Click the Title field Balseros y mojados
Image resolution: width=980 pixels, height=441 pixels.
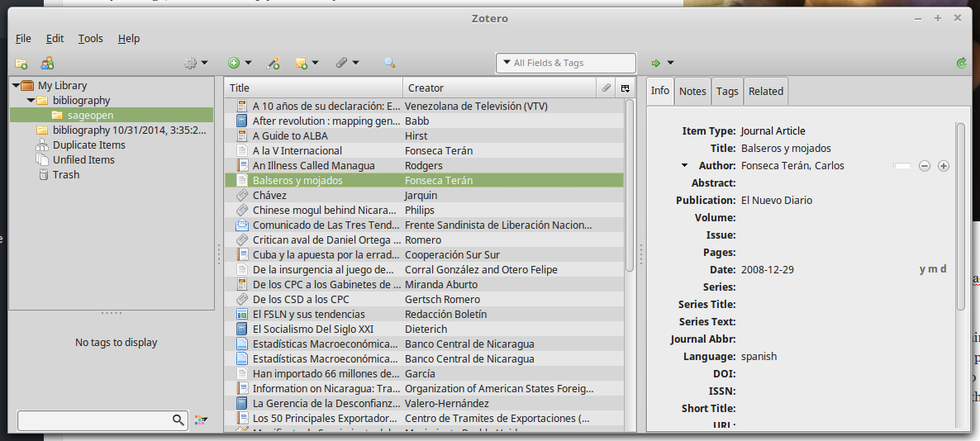coord(786,149)
